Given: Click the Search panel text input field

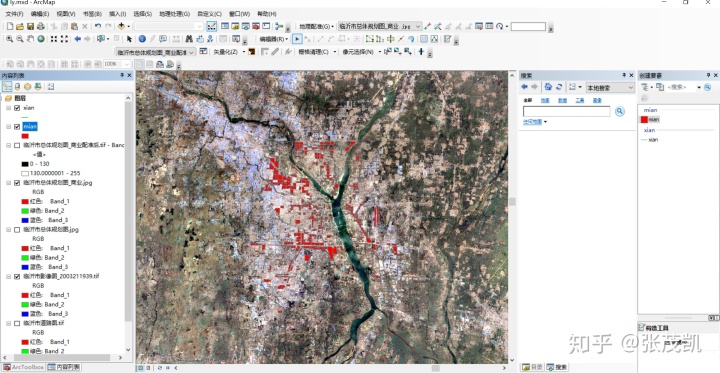Looking at the screenshot, I should pos(567,111).
